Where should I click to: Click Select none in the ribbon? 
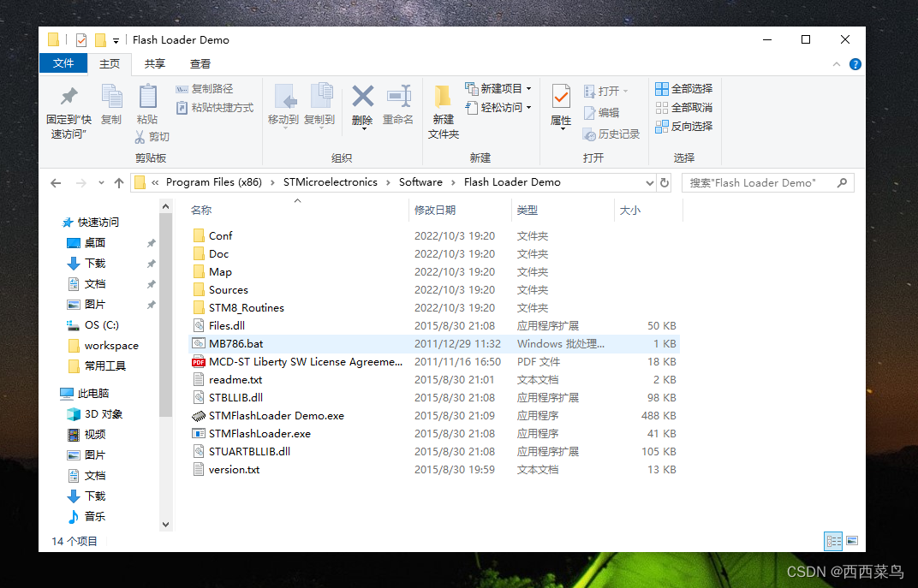coord(684,108)
